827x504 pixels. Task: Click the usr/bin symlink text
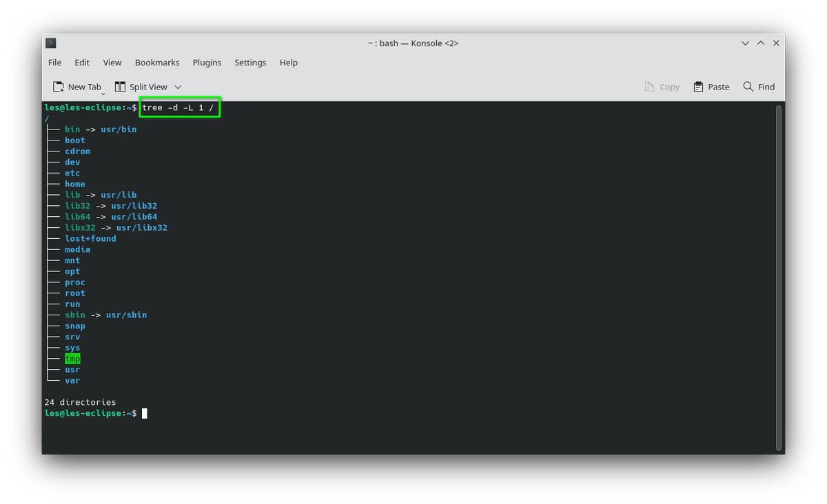pyautogui.click(x=119, y=129)
